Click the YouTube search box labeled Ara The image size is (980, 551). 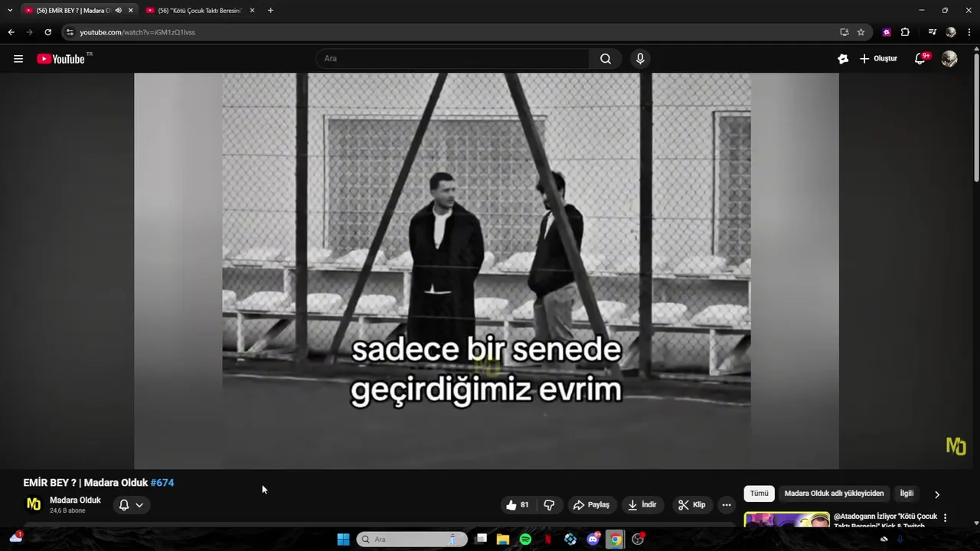pos(452,59)
